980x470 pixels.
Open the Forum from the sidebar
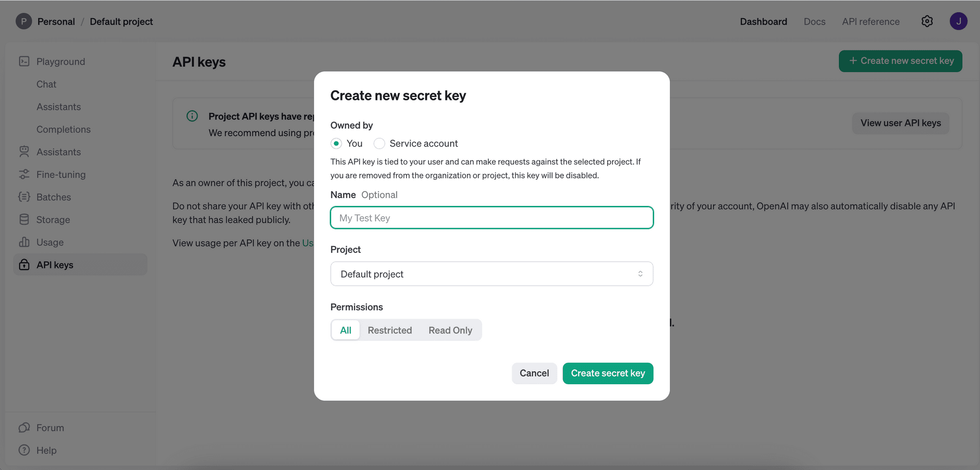(50, 427)
